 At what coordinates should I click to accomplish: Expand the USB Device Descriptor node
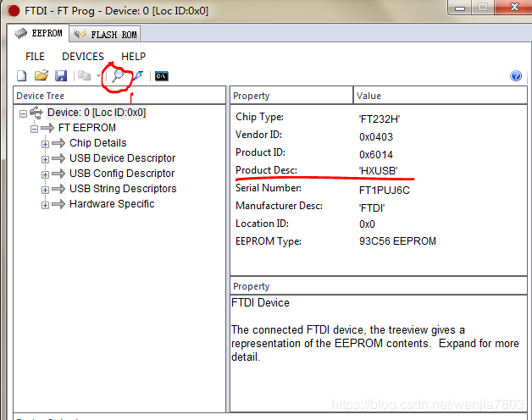(46, 159)
